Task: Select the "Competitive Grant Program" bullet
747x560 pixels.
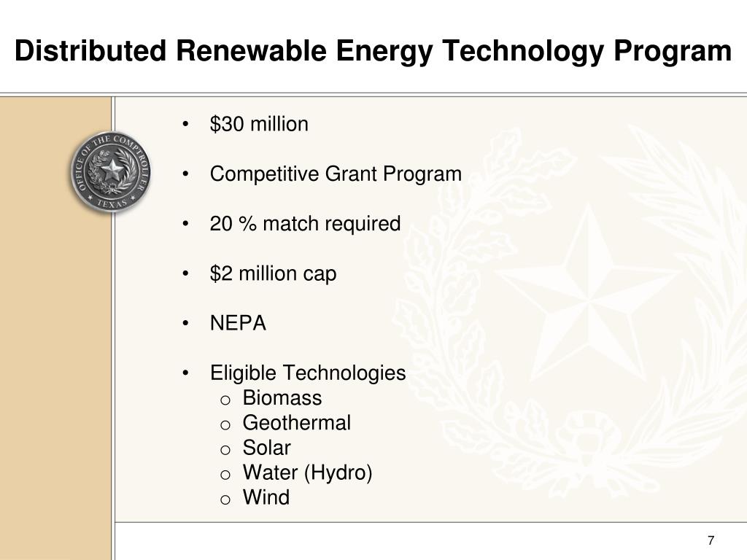Action: coord(336,174)
